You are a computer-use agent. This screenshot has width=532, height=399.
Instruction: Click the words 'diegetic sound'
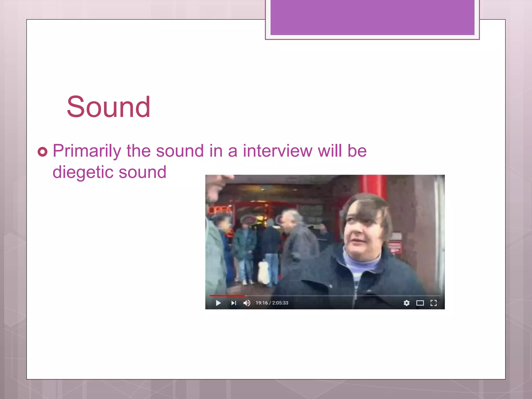pos(109,172)
